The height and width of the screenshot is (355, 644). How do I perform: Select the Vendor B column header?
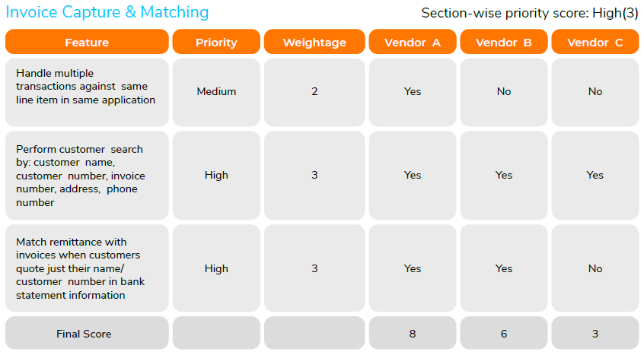click(504, 43)
